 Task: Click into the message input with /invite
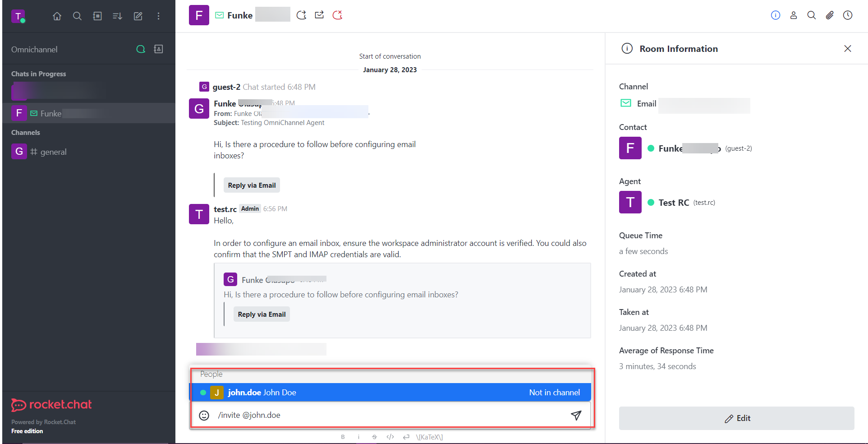click(390, 415)
